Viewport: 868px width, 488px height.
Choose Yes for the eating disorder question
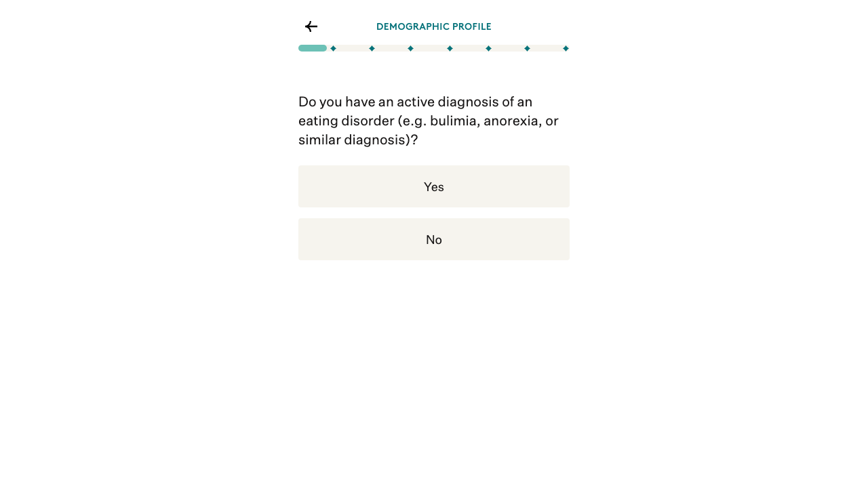[434, 186]
